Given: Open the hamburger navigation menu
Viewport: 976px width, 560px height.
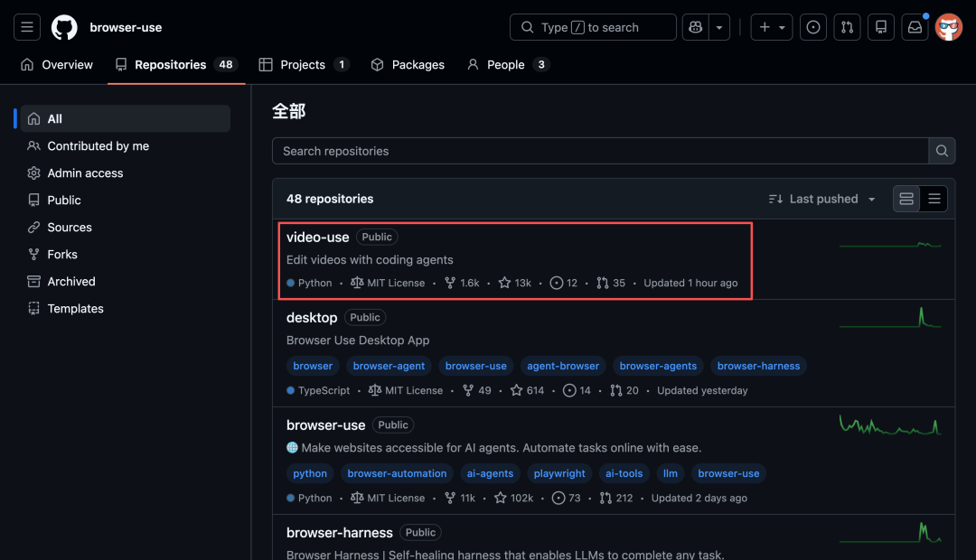Looking at the screenshot, I should coord(27,27).
